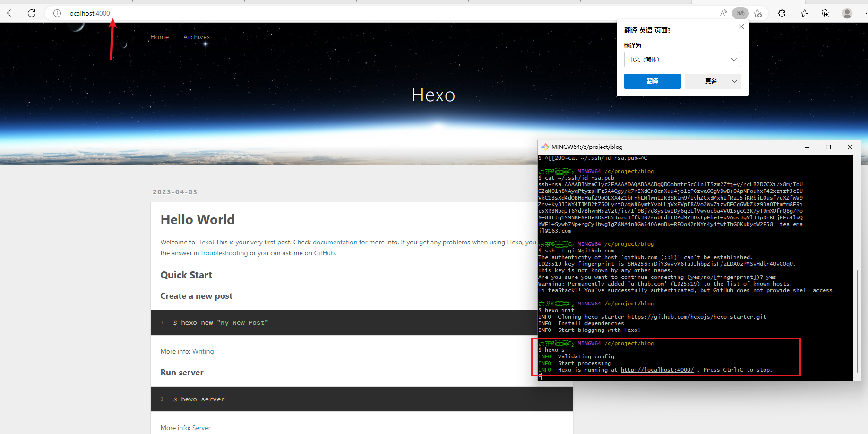Viewport: 868px width, 434px height.
Task: Click the 'Create a new post' heading
Action: pos(197,296)
